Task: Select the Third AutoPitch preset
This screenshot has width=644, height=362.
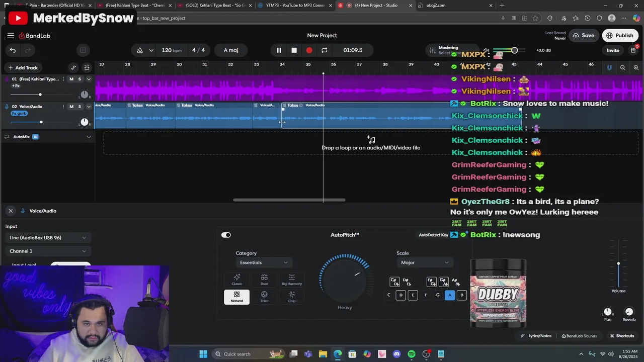Action: (264, 297)
